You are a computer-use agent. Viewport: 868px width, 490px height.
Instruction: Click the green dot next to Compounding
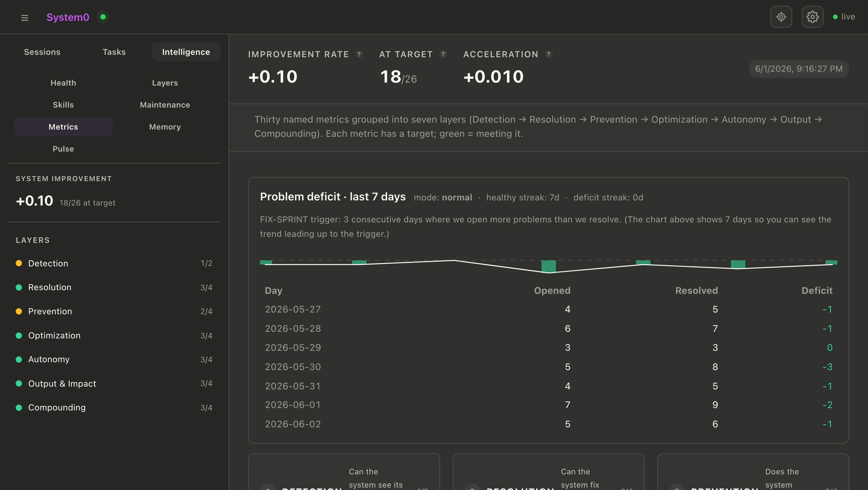tap(19, 407)
